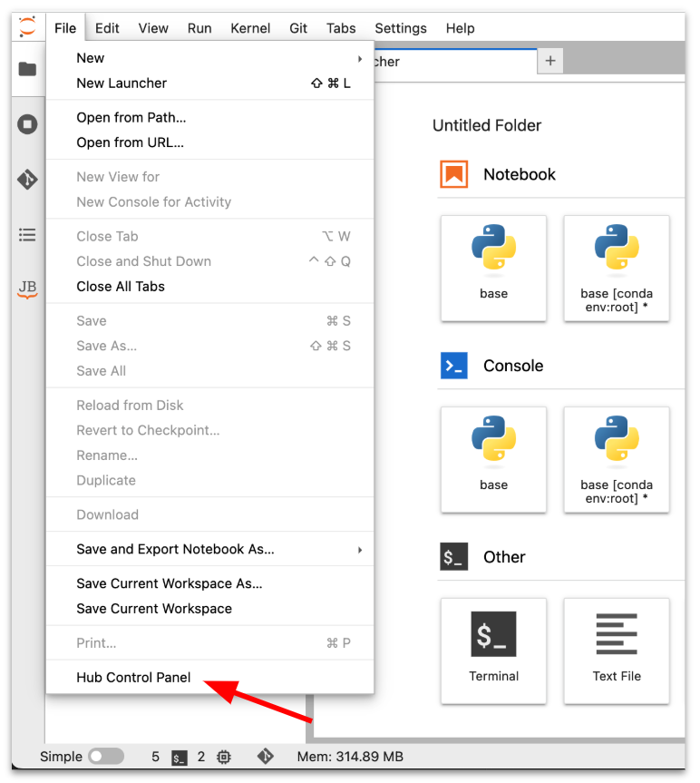The image size is (700, 783).
Task: Add a new launcher tab with plus button
Action: 550,61
